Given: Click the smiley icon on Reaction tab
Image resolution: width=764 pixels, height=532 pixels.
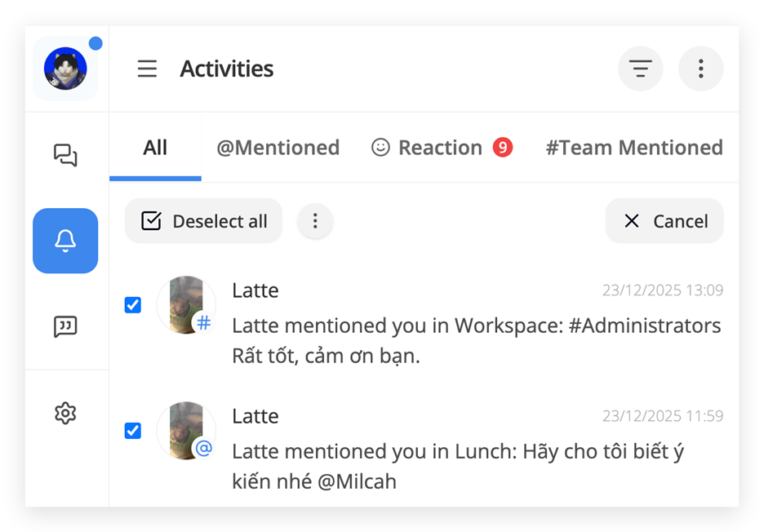Looking at the screenshot, I should click(380, 148).
